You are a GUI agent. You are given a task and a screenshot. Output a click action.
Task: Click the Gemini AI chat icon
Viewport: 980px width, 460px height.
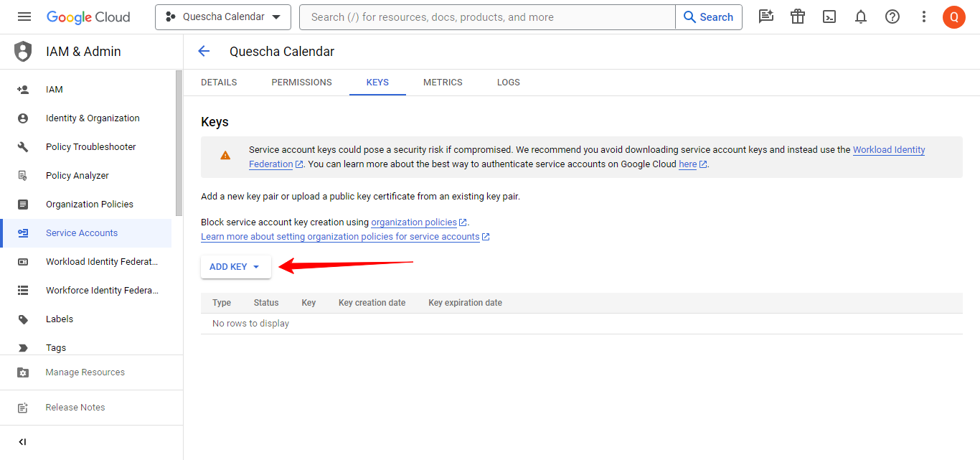(766, 17)
